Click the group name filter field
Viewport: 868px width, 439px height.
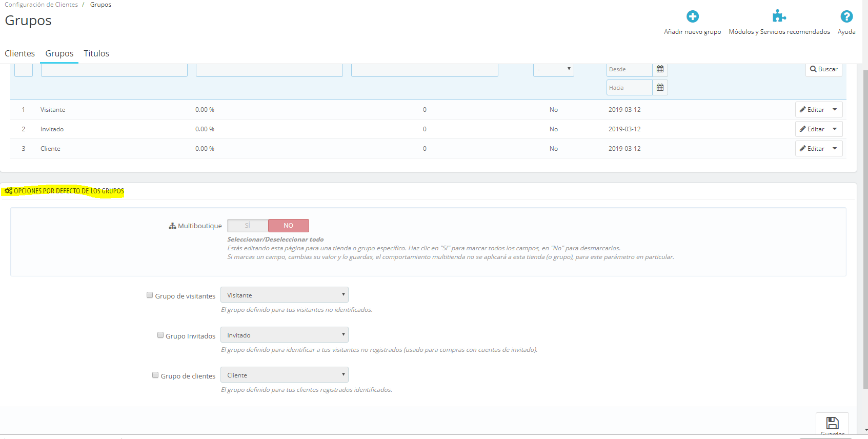pos(114,70)
